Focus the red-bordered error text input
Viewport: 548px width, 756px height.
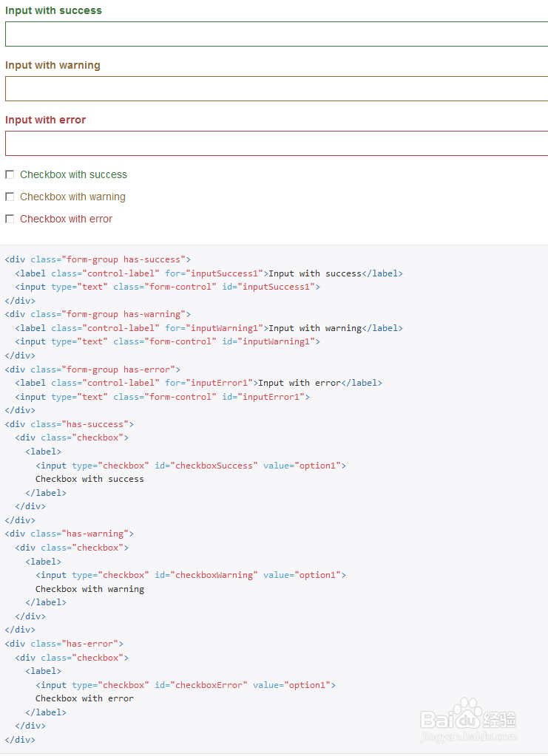(x=276, y=143)
